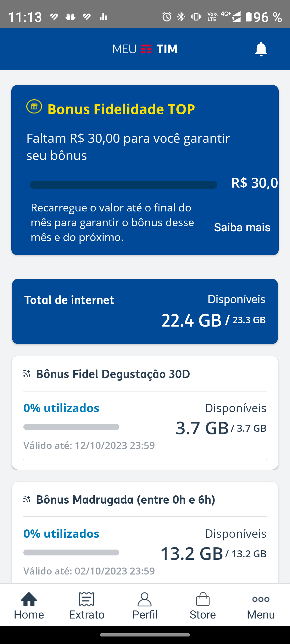
Task: Tap the Bônus Fidel Degustação usage bar
Action: 71,427
